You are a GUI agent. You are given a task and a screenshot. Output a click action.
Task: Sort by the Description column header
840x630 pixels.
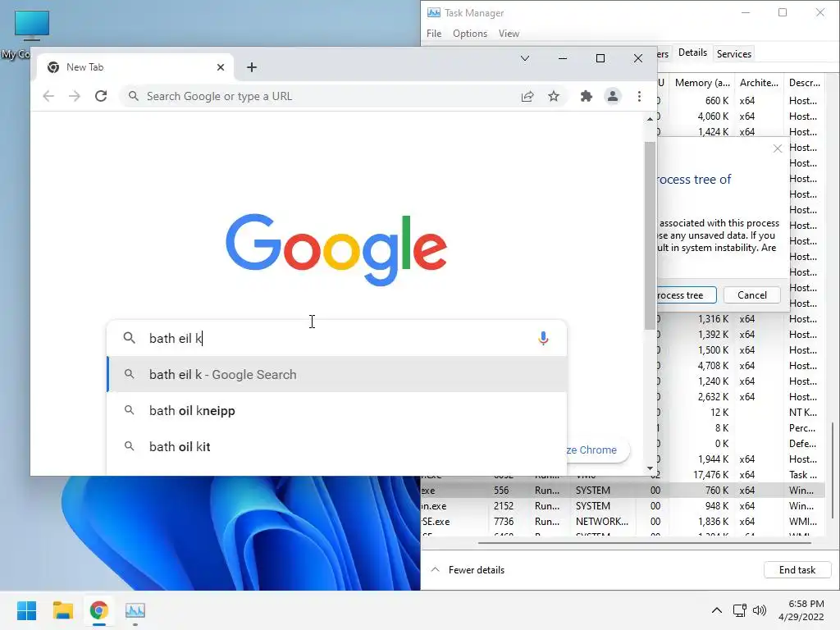[x=804, y=83]
